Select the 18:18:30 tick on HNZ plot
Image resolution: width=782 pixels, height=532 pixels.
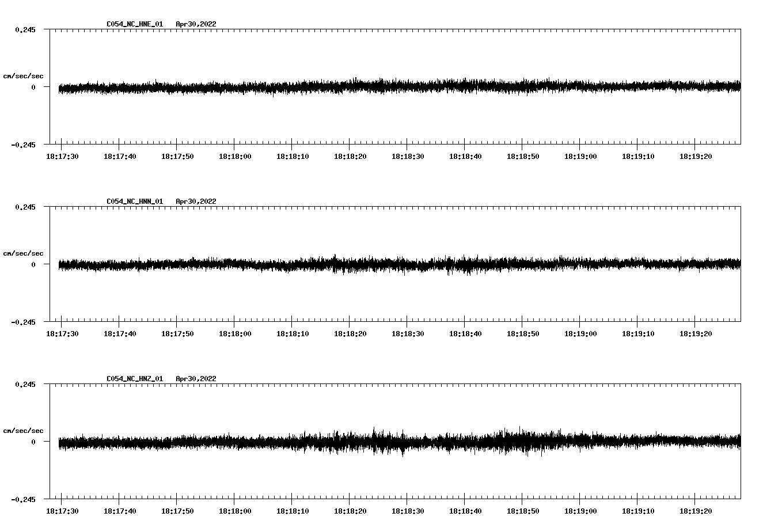point(407,497)
